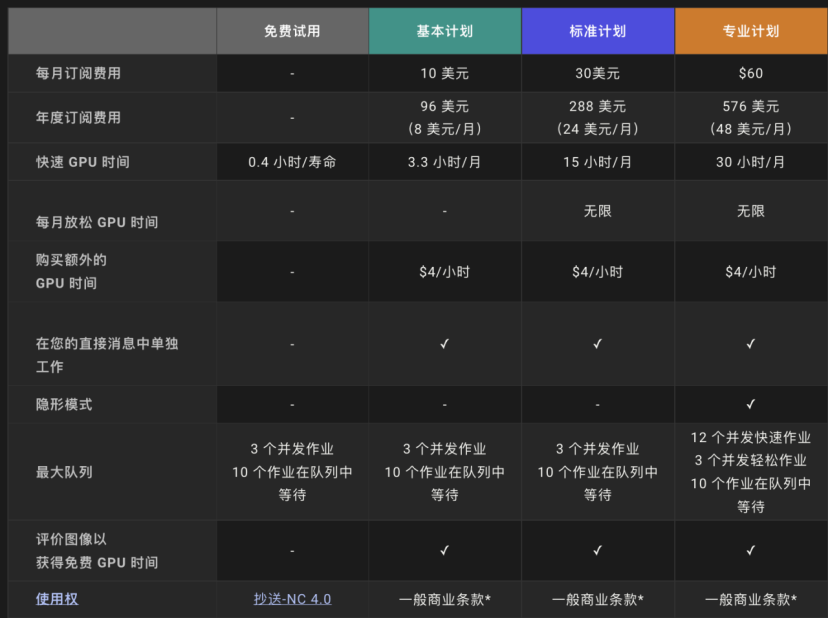Click the 96 美元 annual price cell
Viewport: 828px width, 618px height.
pyautogui.click(x=445, y=117)
